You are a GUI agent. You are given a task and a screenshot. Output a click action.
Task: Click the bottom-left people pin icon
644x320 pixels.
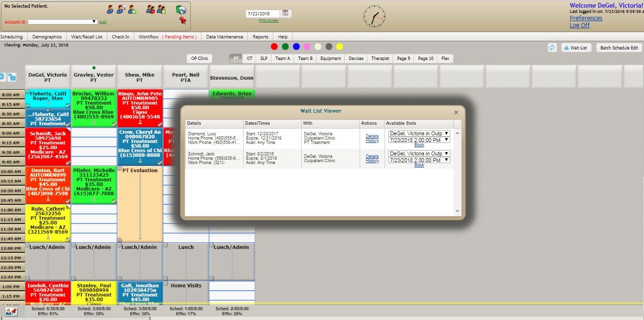(x=11, y=312)
